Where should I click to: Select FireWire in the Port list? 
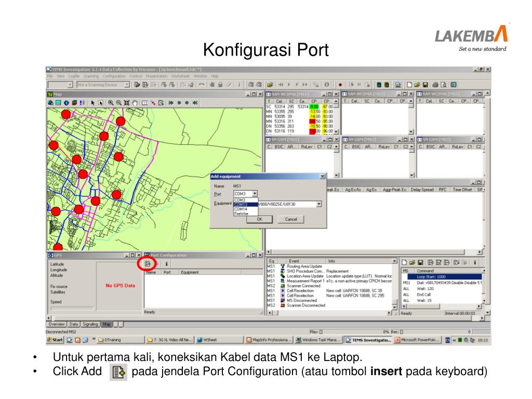[246, 214]
